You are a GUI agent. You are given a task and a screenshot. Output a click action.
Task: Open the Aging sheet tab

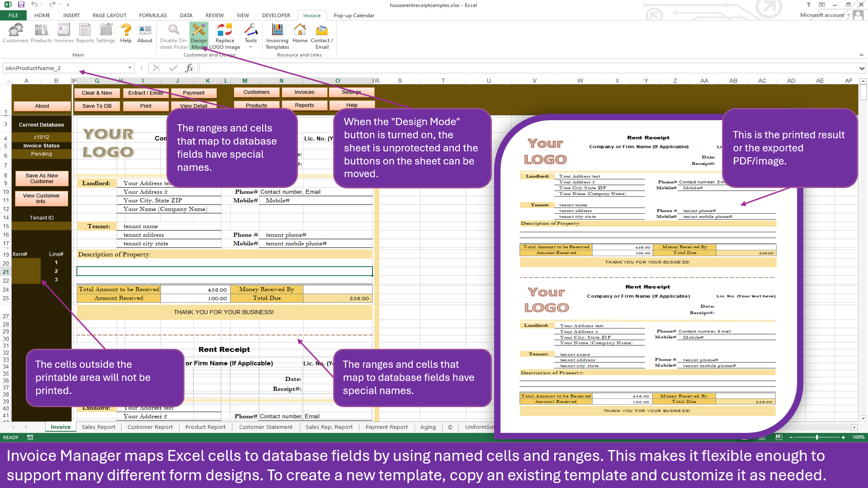pos(428,427)
